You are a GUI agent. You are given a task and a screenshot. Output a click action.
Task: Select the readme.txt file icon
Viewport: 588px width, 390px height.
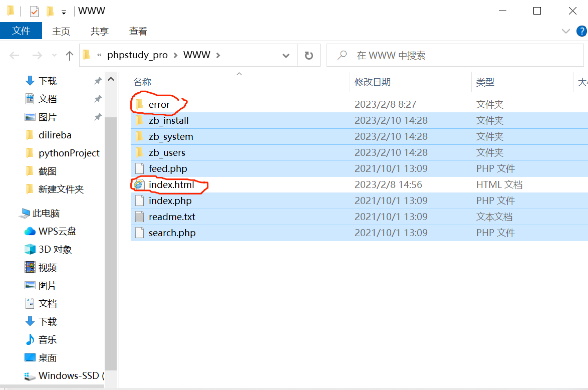click(140, 217)
